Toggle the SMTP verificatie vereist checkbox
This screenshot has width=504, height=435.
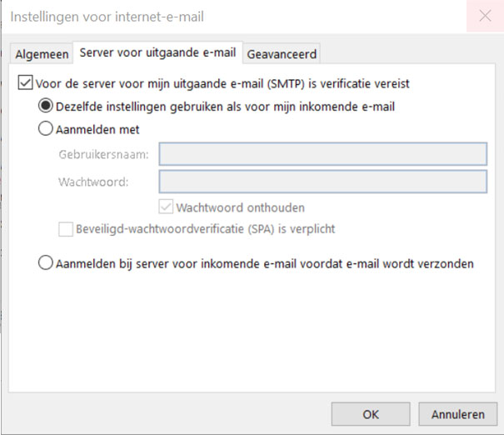pos(25,82)
